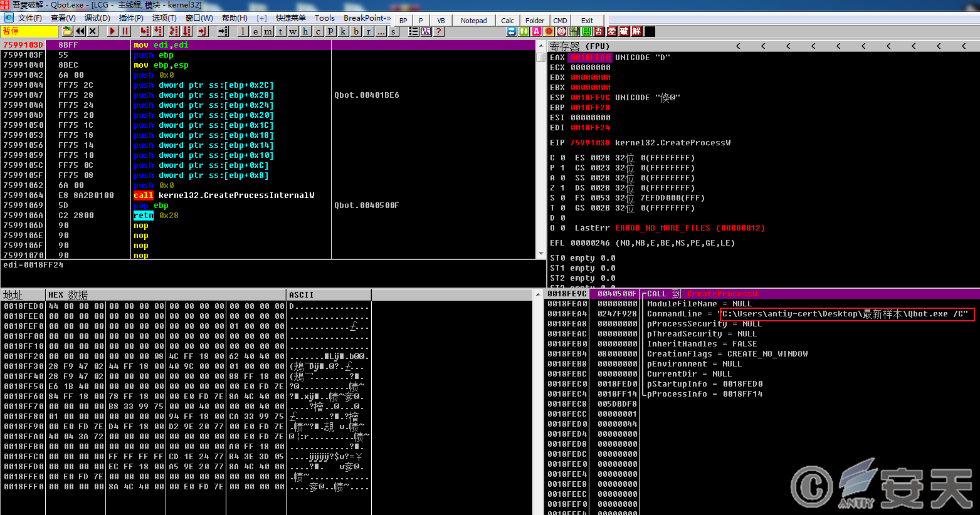Click the Step Over toolbar icon

click(158, 31)
